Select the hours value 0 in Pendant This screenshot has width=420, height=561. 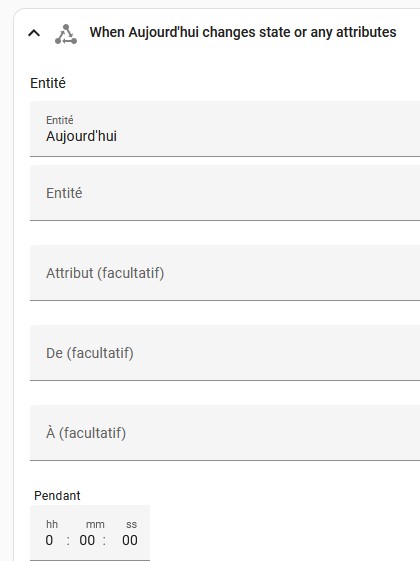49,540
